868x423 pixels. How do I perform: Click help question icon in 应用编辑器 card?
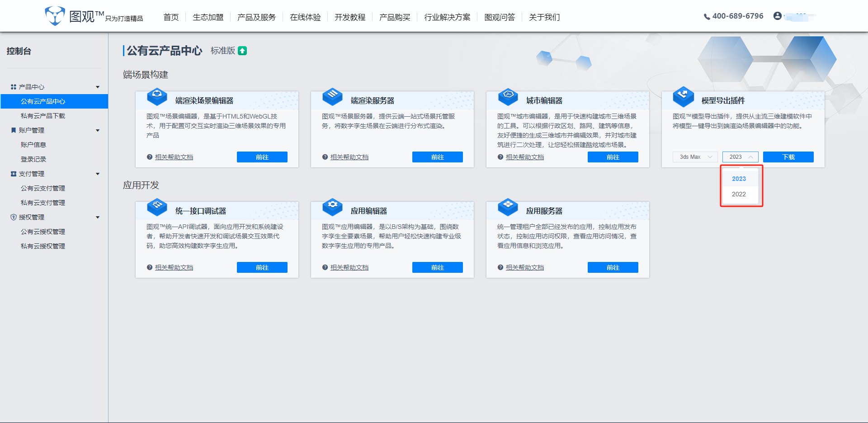325,267
